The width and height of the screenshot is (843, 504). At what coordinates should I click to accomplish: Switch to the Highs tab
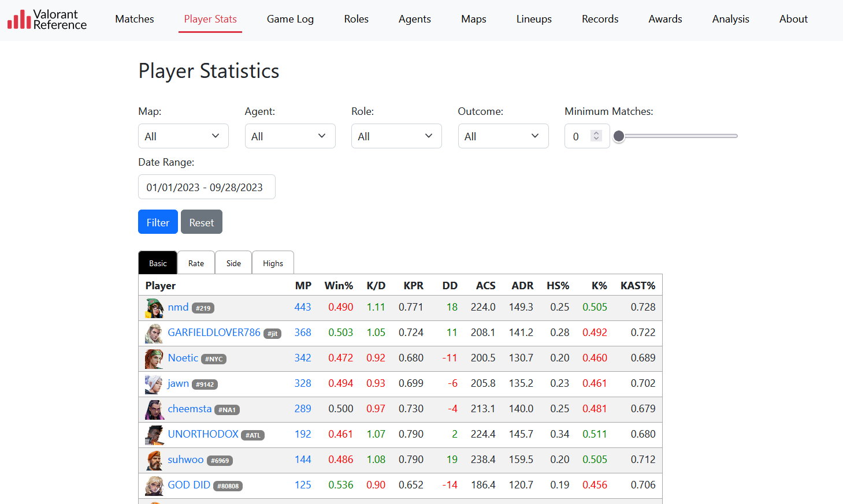(273, 263)
